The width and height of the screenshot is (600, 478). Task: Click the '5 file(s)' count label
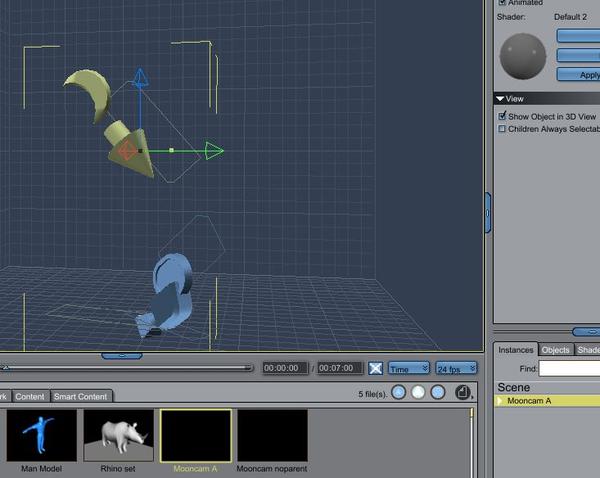click(x=372, y=394)
